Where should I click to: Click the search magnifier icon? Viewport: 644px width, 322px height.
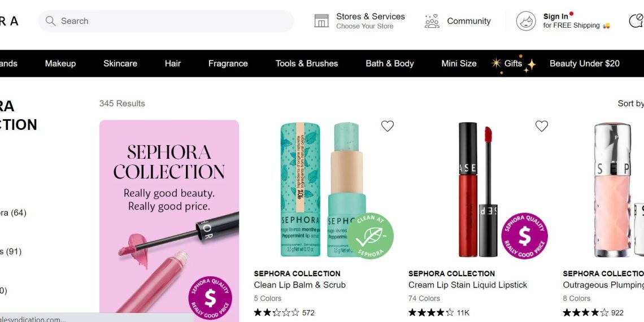pyautogui.click(x=50, y=21)
